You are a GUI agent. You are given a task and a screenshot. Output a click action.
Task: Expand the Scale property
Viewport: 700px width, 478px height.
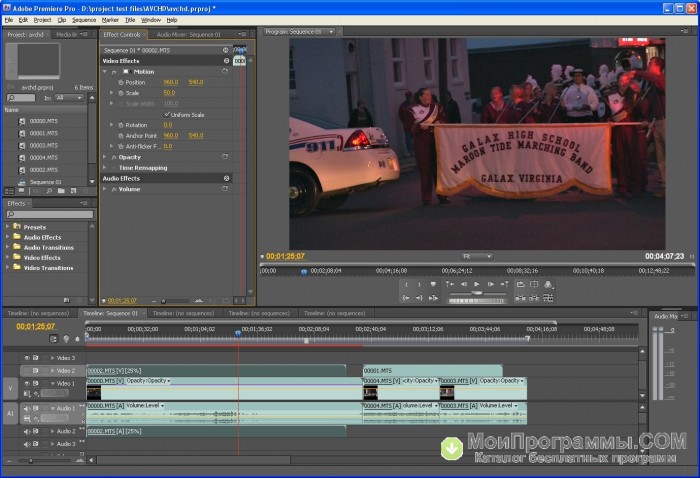[112, 93]
